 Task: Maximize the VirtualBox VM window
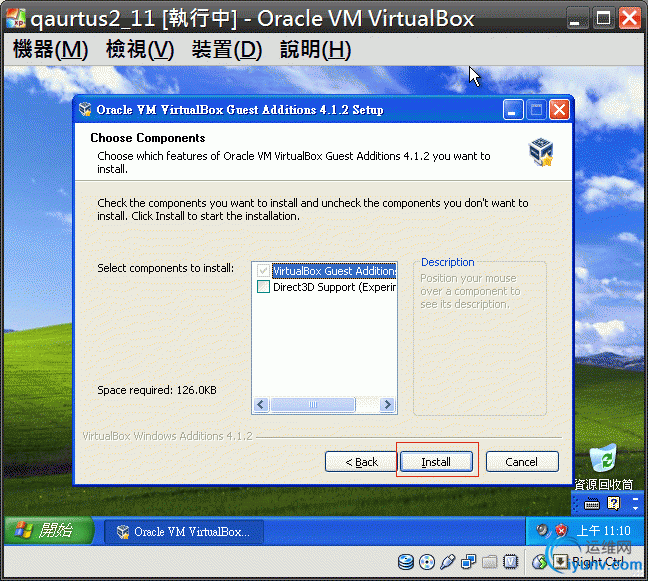point(603,18)
